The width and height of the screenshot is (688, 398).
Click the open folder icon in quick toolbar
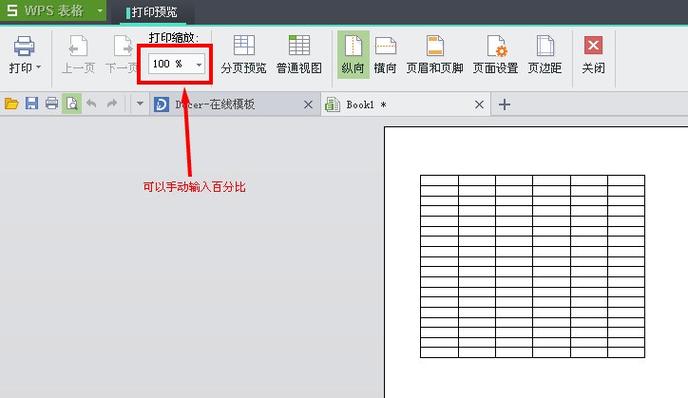click(x=11, y=104)
